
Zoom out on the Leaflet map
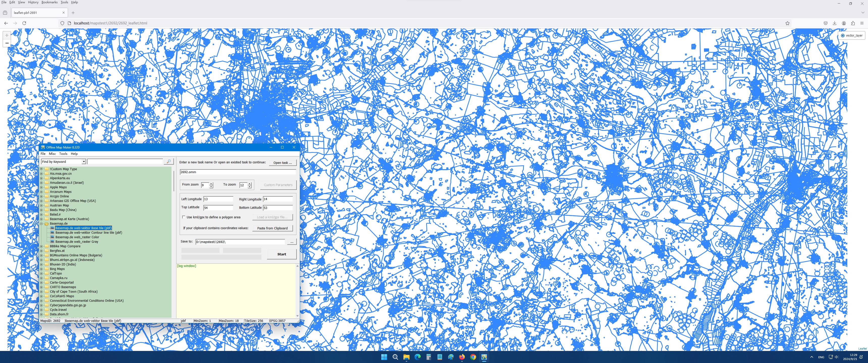tap(7, 43)
